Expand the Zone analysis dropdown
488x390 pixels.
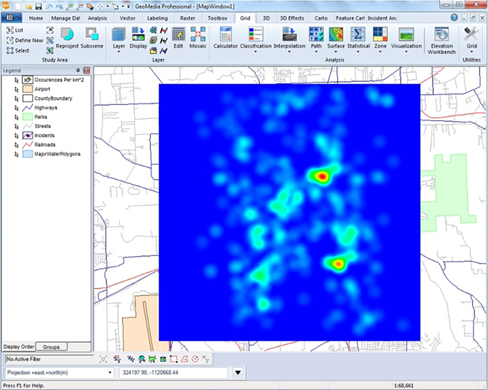point(380,52)
